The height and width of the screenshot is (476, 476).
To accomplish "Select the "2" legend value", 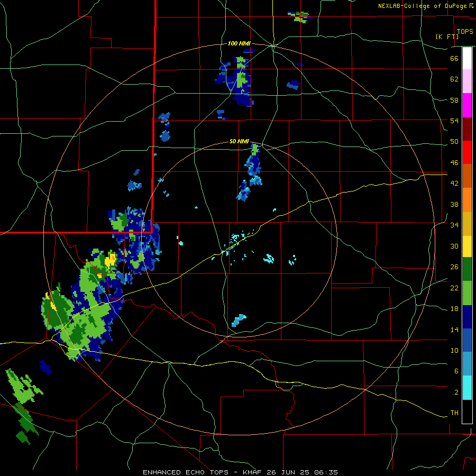I will point(456,392).
